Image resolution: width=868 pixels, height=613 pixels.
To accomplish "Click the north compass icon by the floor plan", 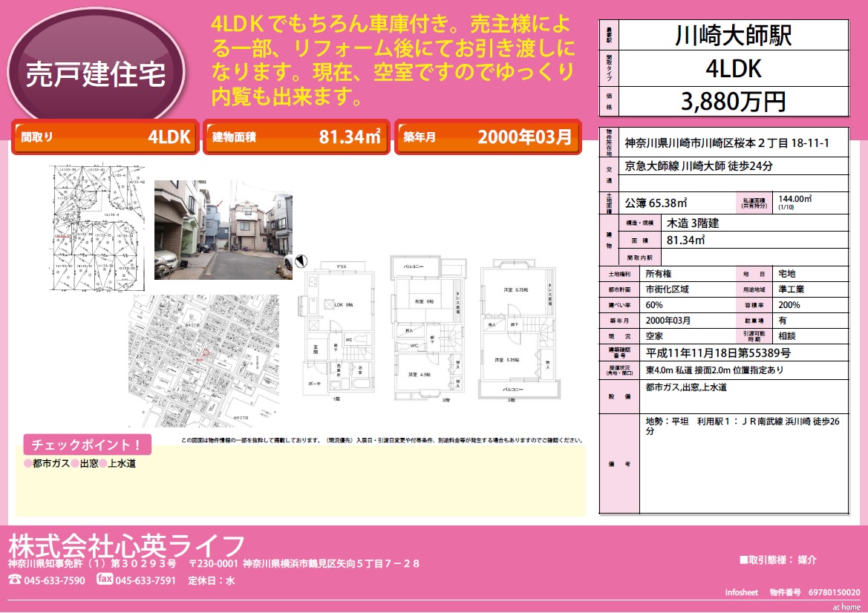I will (301, 260).
